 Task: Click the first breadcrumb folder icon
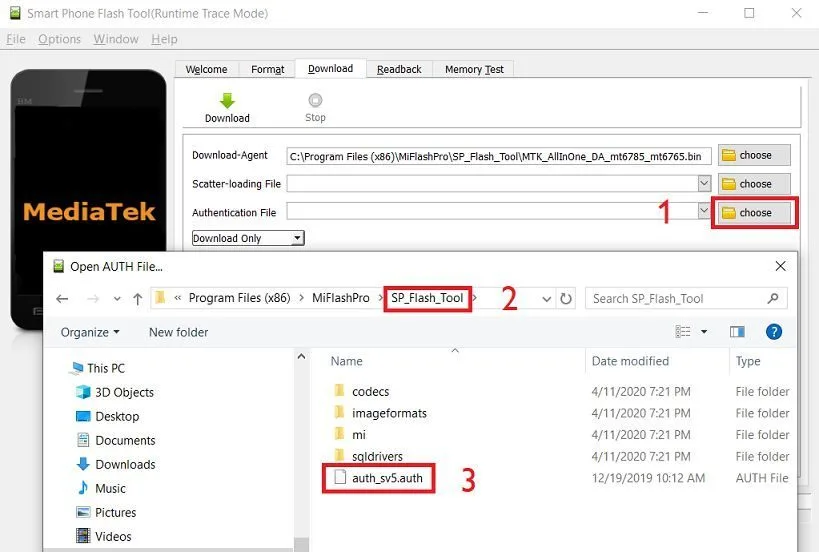pos(161,298)
